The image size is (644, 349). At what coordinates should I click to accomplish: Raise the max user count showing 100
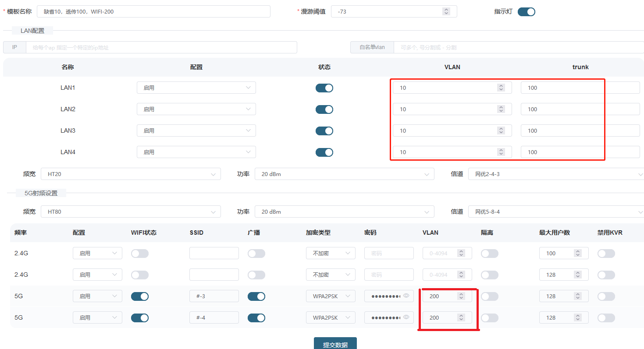pyautogui.click(x=578, y=251)
